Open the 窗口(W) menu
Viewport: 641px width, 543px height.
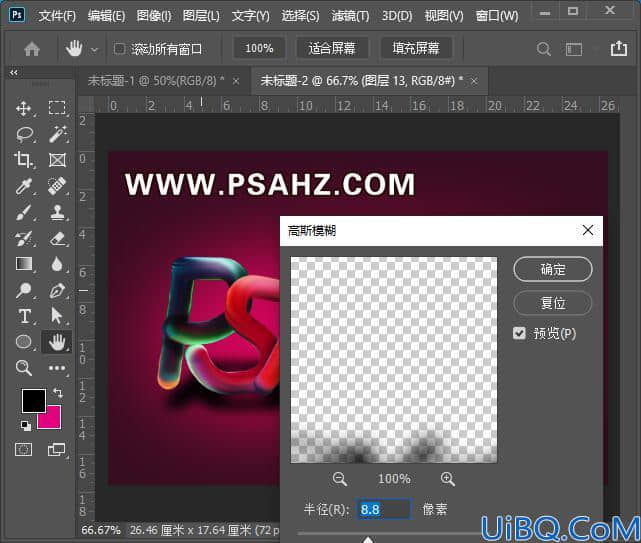pos(497,16)
